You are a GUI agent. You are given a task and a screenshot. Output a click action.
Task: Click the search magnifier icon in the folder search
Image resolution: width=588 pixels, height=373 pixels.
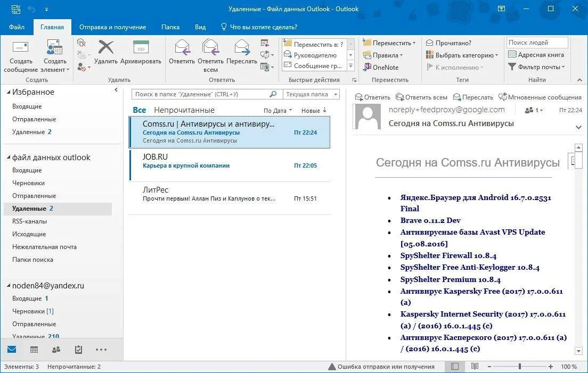pos(273,94)
